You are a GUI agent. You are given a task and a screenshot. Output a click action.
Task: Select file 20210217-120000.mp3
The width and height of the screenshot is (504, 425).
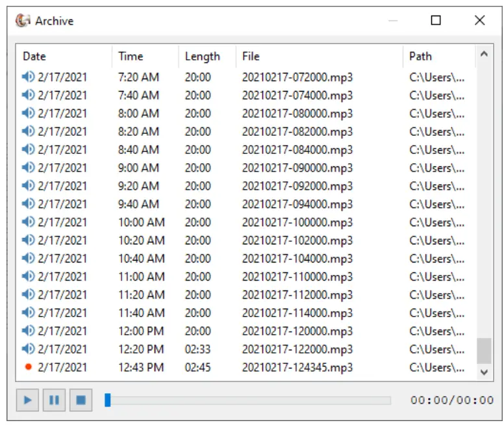click(x=297, y=331)
